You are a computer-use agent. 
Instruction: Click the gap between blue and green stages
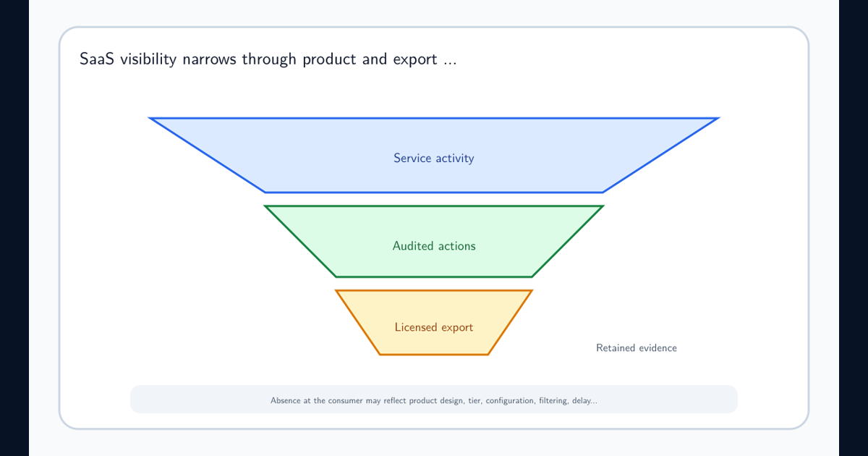[x=434, y=200]
